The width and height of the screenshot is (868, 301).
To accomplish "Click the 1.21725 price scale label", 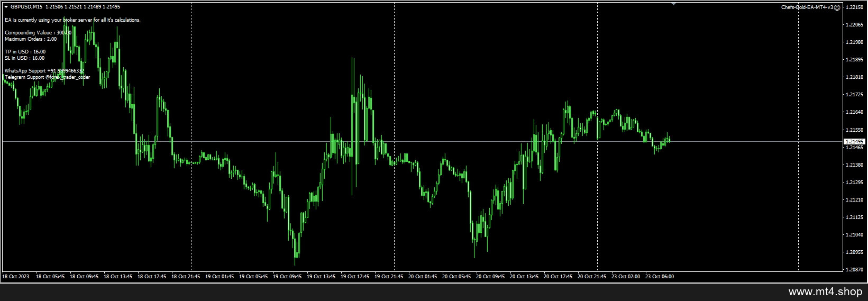I will point(855,95).
